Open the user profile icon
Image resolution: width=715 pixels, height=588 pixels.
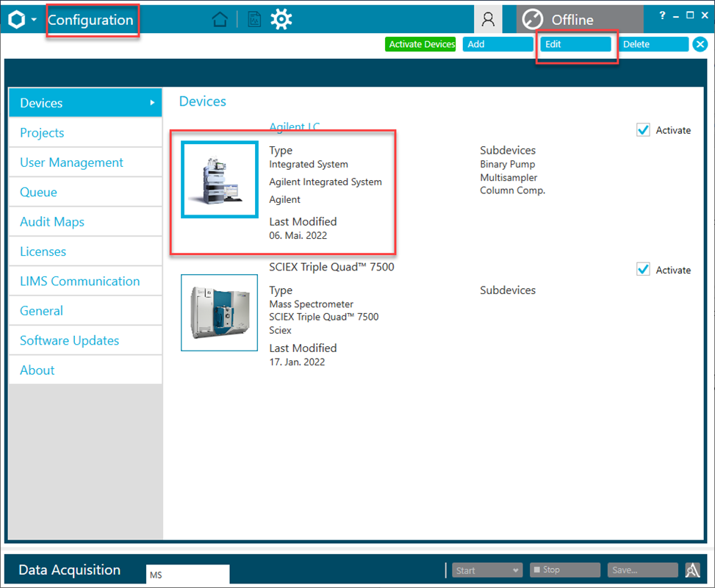pos(488,19)
